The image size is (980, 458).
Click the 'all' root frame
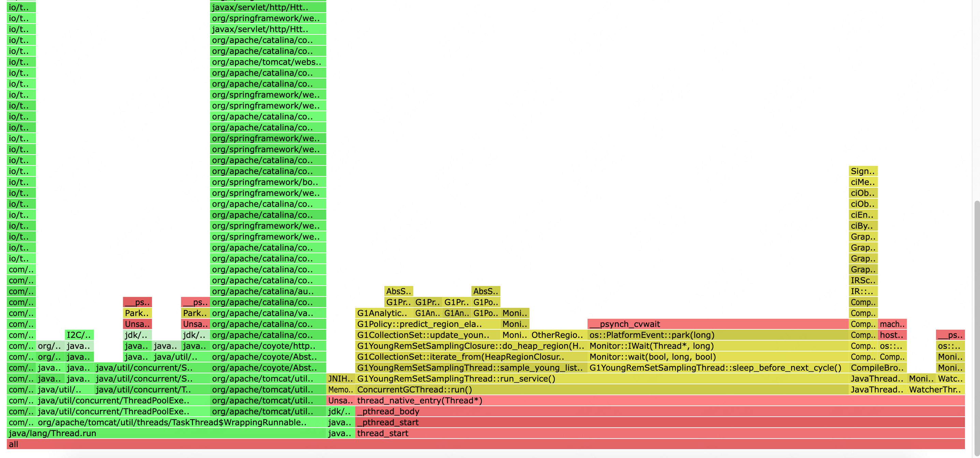(x=486, y=444)
